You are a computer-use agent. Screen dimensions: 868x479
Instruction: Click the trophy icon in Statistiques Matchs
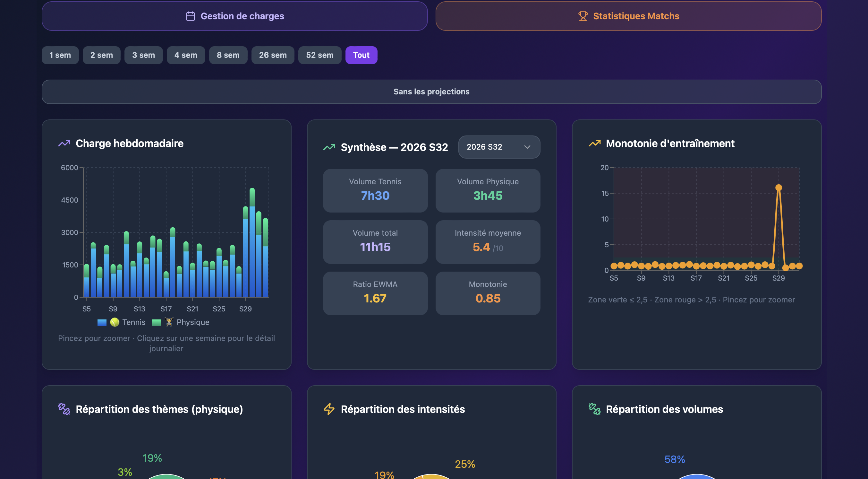[x=583, y=16]
